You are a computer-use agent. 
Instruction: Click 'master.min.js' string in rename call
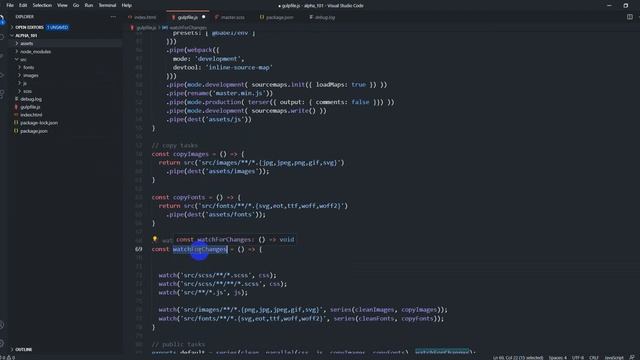[x=238, y=93]
